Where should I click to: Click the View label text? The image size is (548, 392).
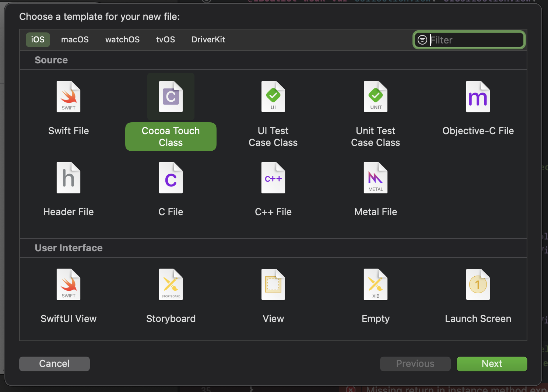click(x=273, y=319)
